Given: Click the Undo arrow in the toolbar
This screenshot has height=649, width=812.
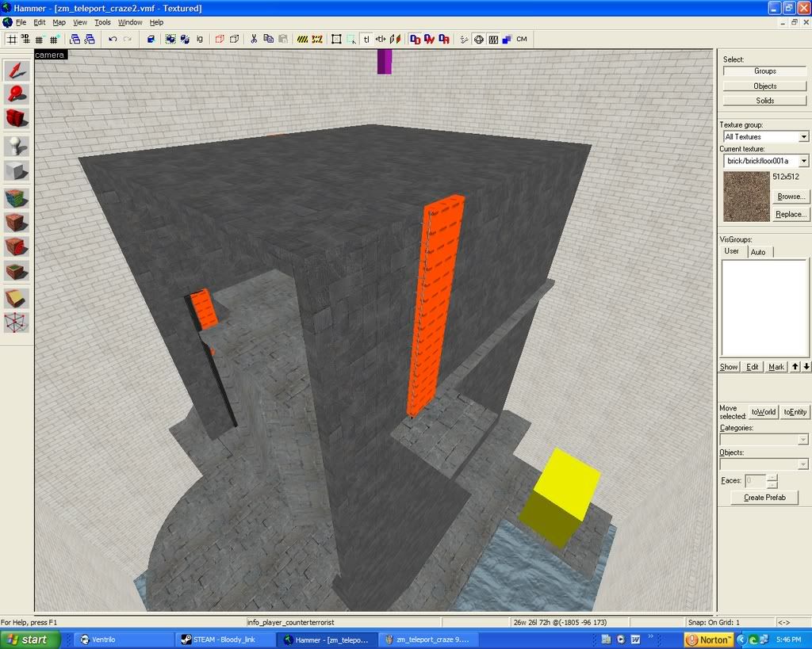Looking at the screenshot, I should (x=113, y=39).
